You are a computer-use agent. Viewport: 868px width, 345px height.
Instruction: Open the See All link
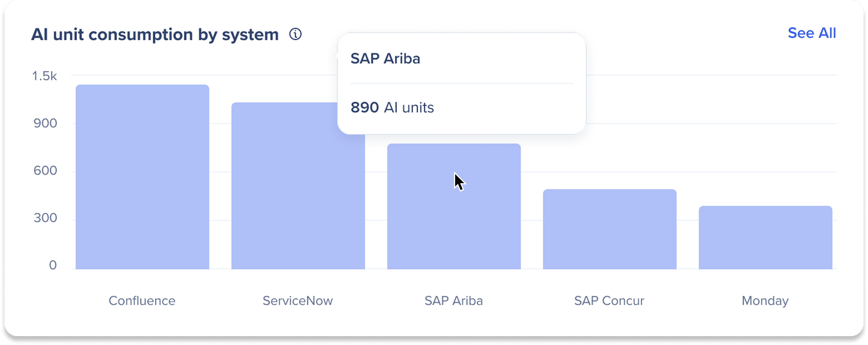coord(812,33)
